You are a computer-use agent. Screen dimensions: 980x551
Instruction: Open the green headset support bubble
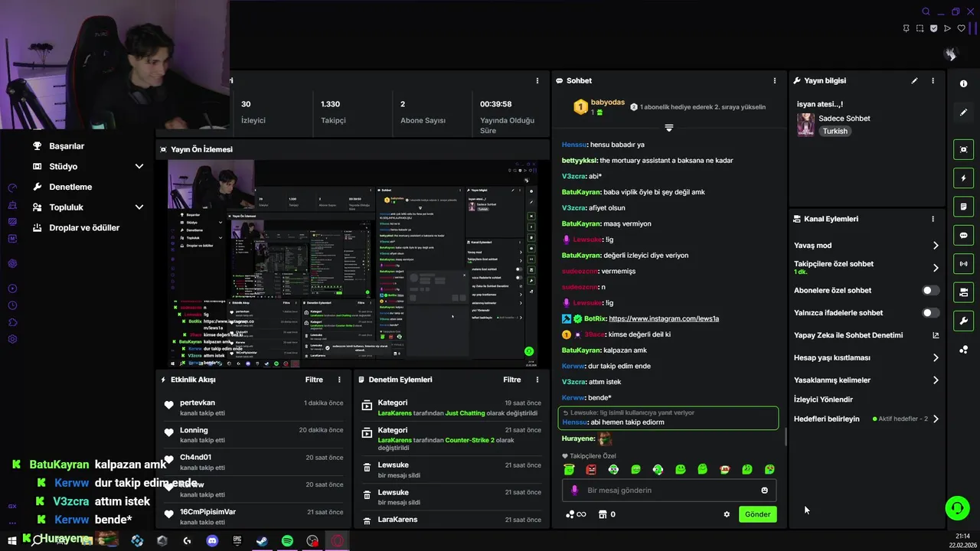(x=956, y=507)
